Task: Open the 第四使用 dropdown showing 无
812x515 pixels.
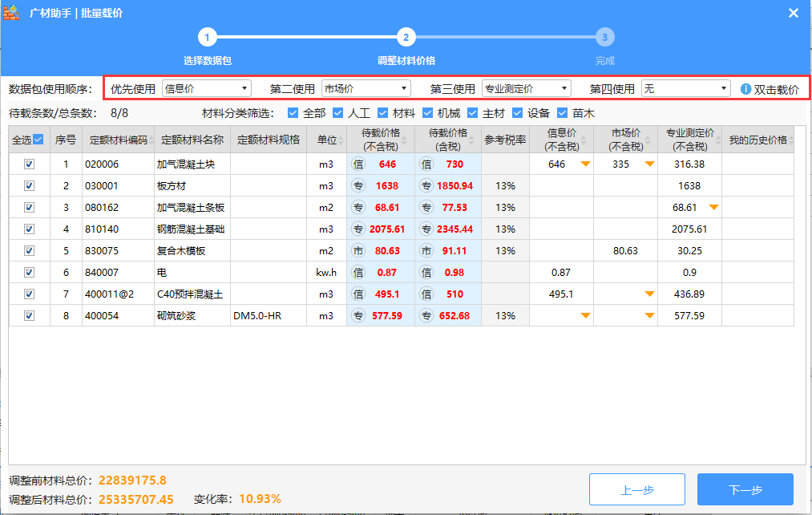Action: (x=685, y=88)
